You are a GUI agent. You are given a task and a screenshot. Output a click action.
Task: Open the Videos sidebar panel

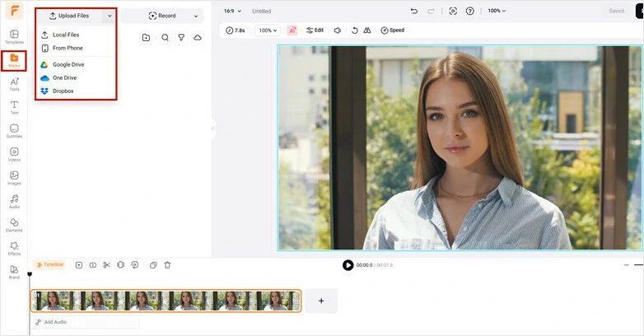pyautogui.click(x=14, y=155)
